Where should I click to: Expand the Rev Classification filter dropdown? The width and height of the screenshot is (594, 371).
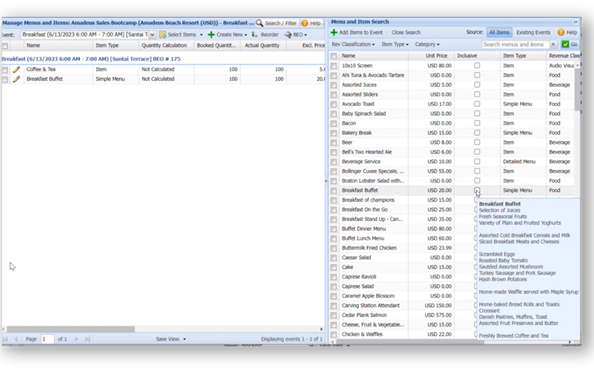(353, 44)
